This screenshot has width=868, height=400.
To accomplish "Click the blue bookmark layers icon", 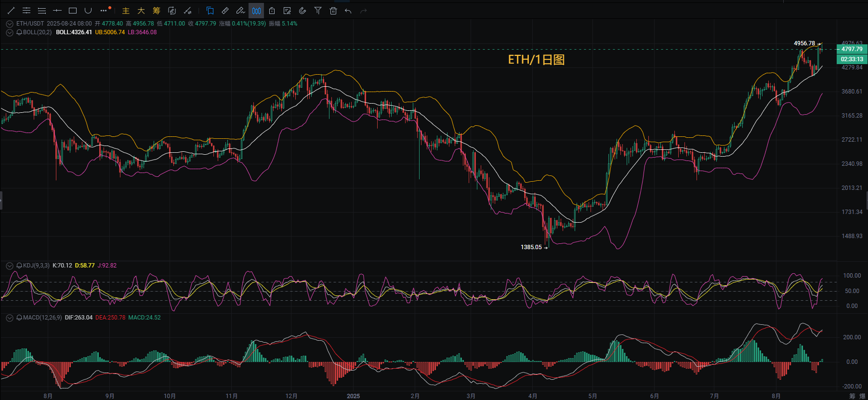I will click(210, 11).
